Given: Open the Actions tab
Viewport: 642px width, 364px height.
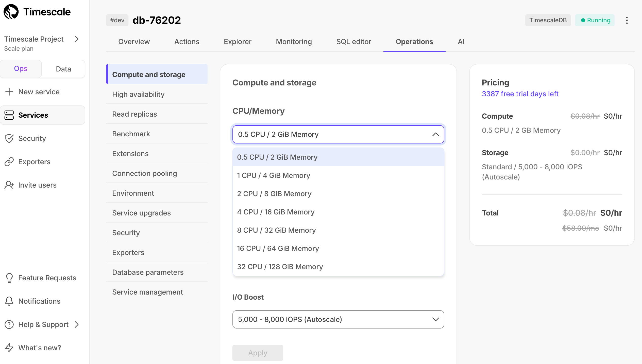Looking at the screenshot, I should click(187, 42).
